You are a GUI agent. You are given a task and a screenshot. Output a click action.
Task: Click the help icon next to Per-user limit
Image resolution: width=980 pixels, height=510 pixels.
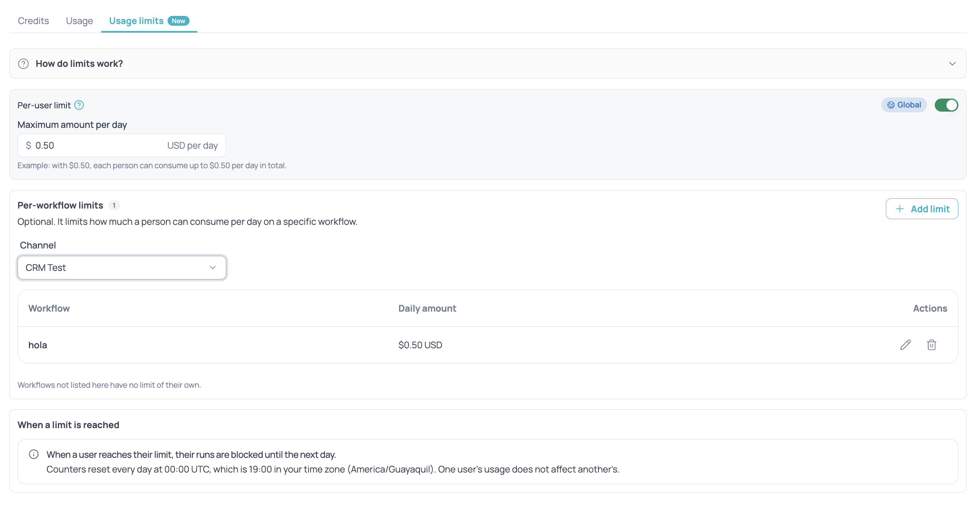(79, 105)
